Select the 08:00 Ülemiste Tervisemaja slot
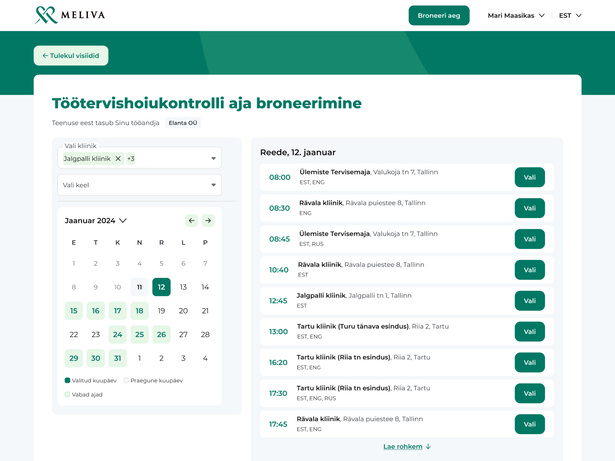Screen dimensions: 615x461 point(529,177)
